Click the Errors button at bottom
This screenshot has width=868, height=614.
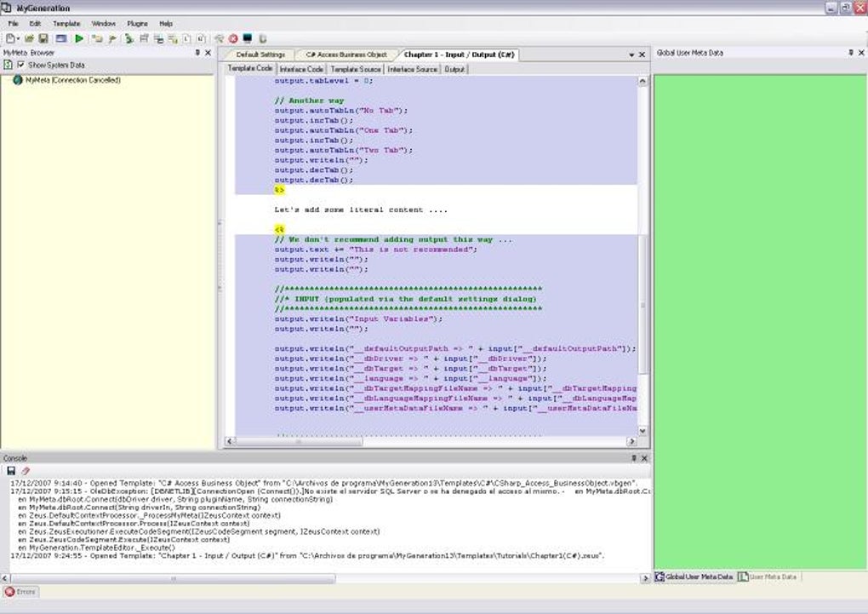[20, 591]
